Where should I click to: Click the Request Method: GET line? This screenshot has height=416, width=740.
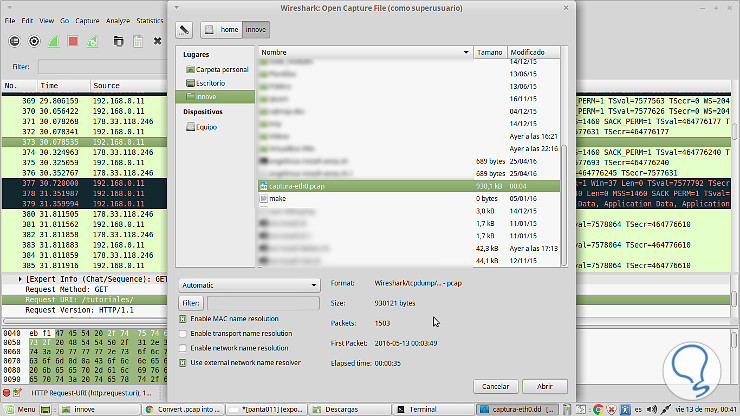click(67, 289)
